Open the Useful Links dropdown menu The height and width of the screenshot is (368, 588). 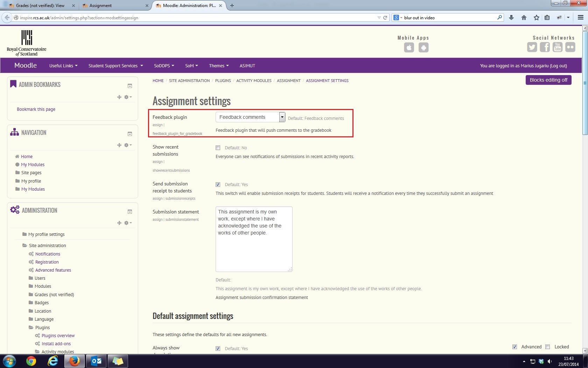point(63,66)
